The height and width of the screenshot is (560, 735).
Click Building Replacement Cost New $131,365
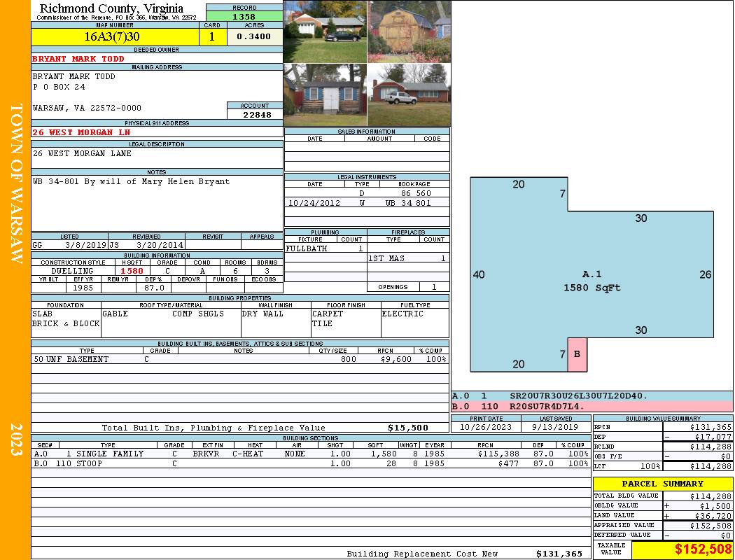[559, 554]
